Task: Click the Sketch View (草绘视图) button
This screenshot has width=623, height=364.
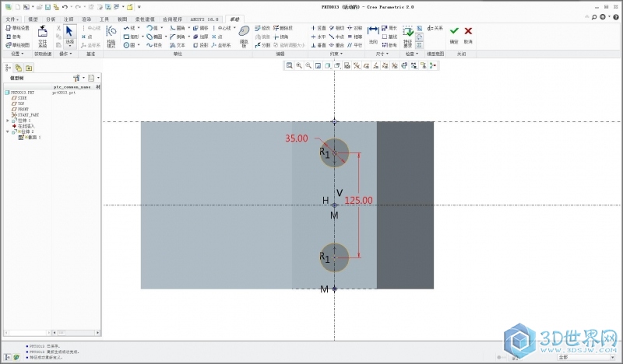Action: click(x=18, y=45)
